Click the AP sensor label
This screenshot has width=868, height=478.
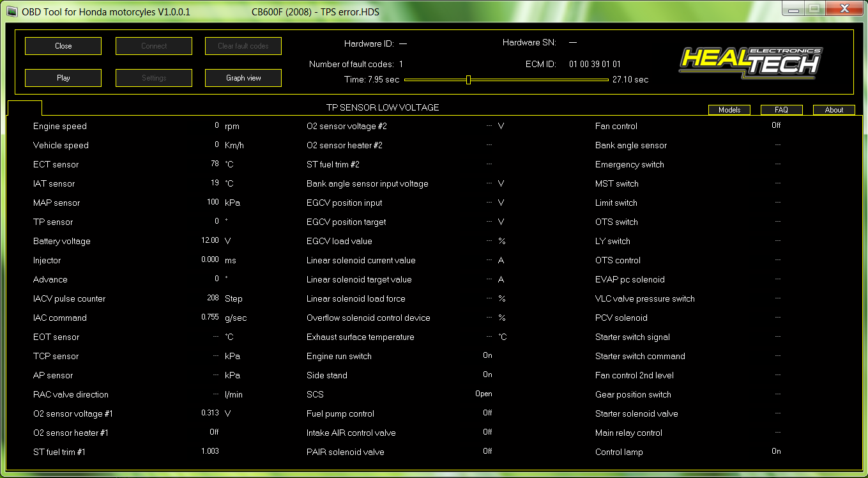tap(53, 375)
